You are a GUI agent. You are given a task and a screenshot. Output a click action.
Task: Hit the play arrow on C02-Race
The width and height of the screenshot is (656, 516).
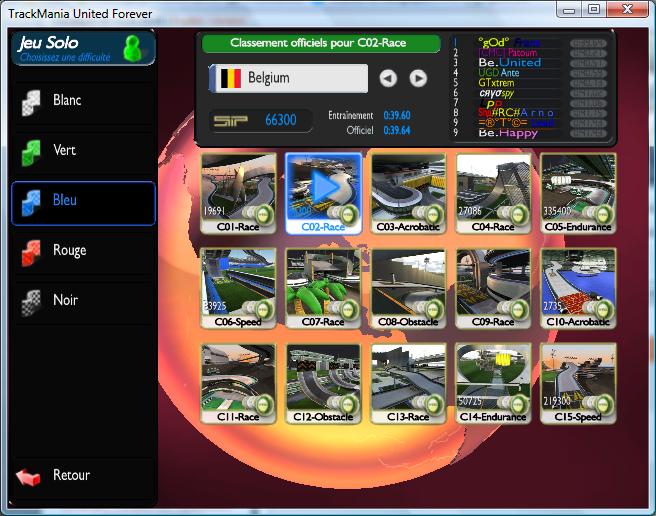click(324, 185)
